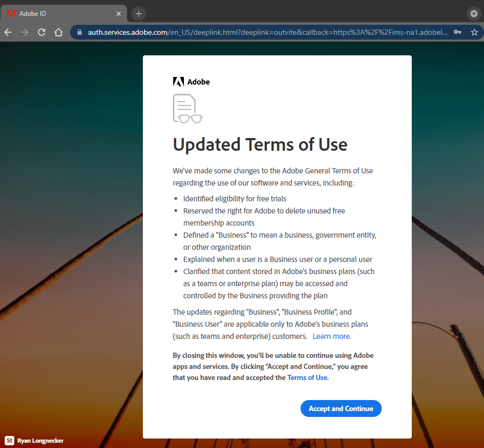The width and height of the screenshot is (484, 448).
Task: Open the Learn more link
Action: click(x=331, y=336)
